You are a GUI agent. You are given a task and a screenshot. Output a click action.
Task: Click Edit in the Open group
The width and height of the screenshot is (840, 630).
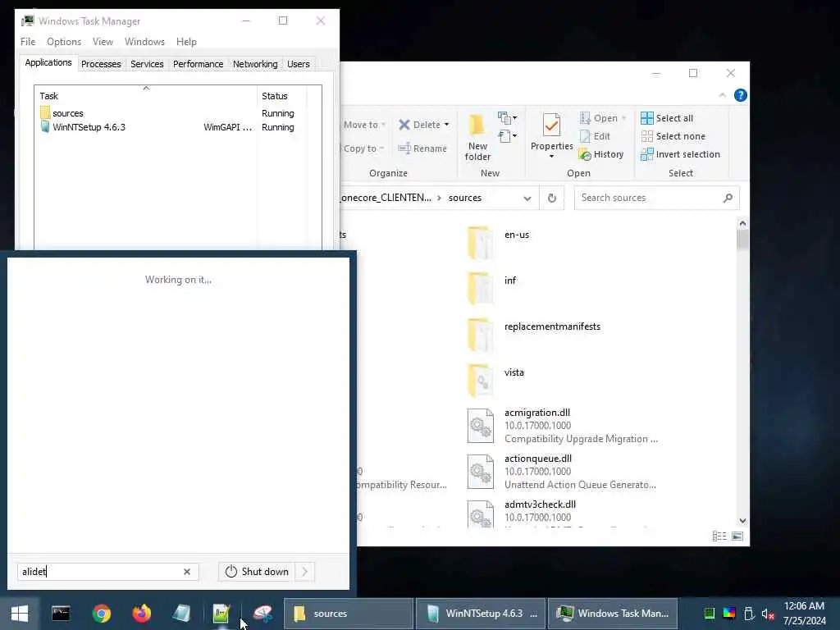[x=595, y=136]
